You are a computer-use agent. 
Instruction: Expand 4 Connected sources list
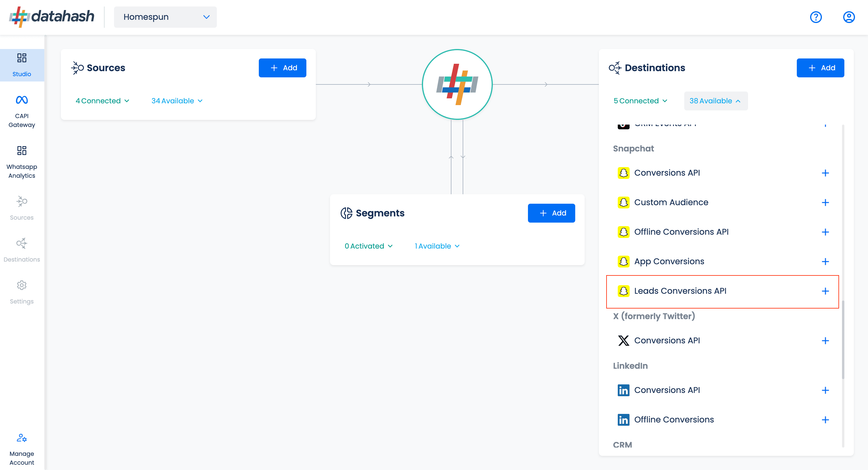[x=103, y=101]
